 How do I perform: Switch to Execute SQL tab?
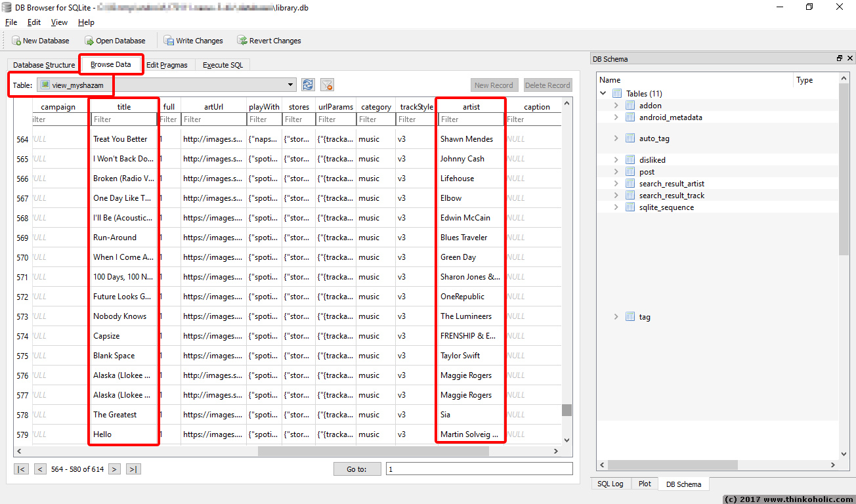point(223,65)
